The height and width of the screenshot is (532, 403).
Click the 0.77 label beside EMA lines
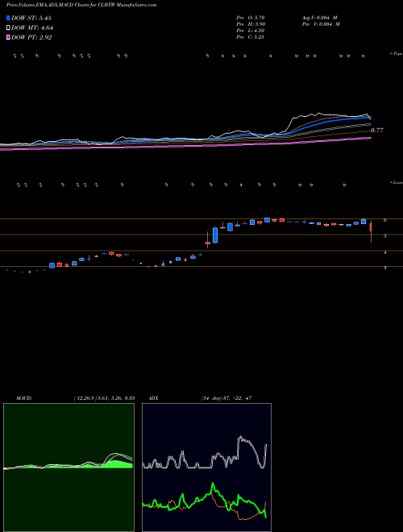tap(377, 131)
